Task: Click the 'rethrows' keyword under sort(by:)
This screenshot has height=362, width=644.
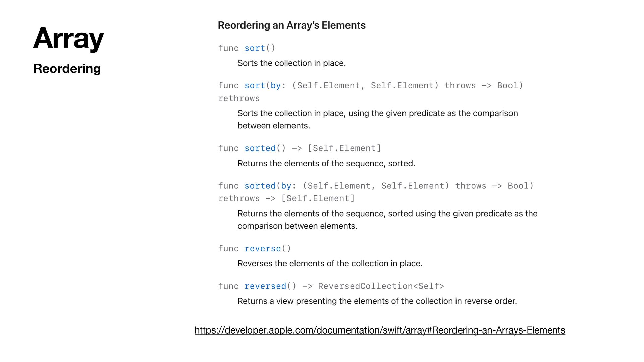Action: click(239, 99)
